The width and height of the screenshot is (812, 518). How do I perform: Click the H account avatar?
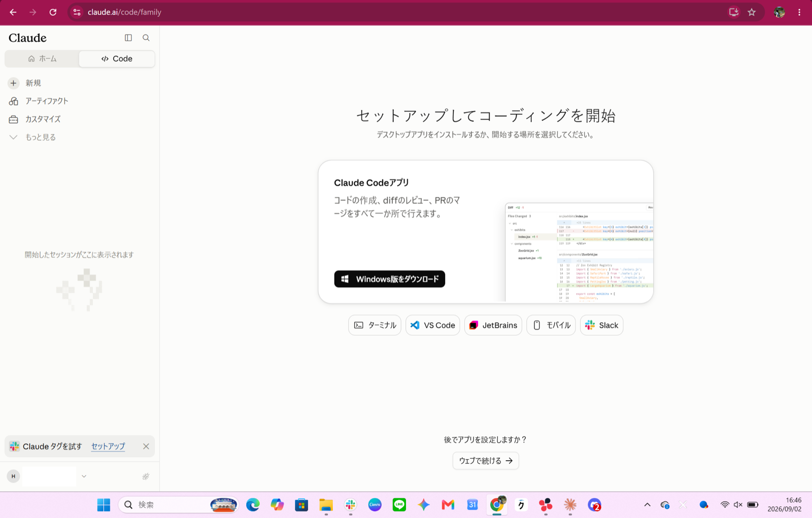coord(13,476)
